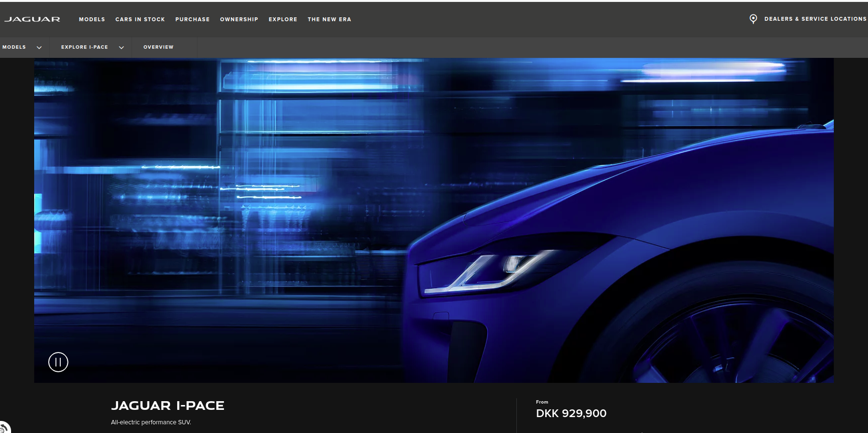Click the 'From' price label
Image resolution: width=868 pixels, height=433 pixels.
542,402
